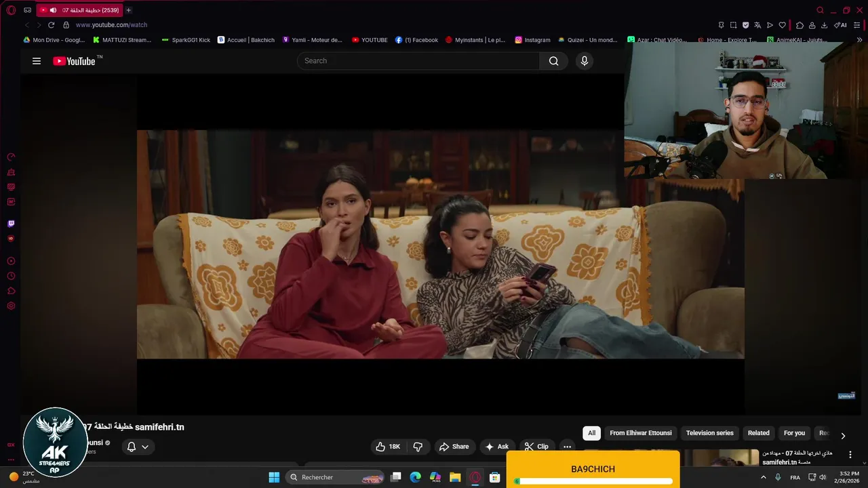Open the page translate icon
The image size is (868, 488).
758,25
